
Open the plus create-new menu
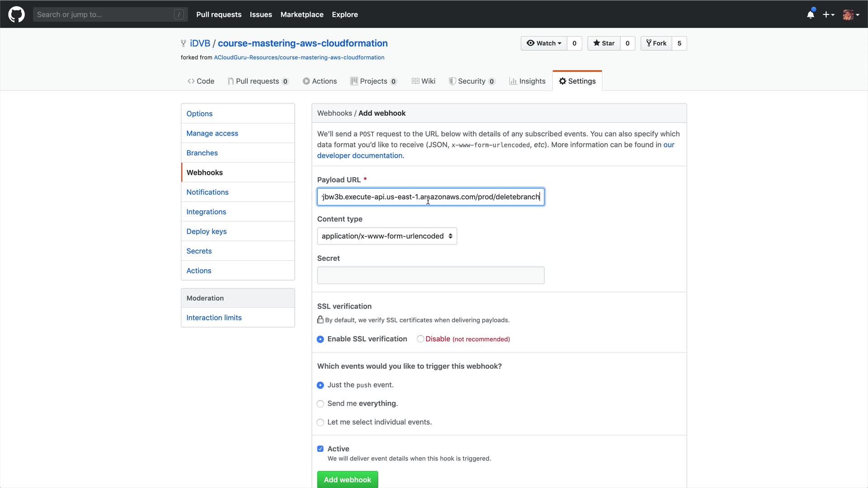828,14
